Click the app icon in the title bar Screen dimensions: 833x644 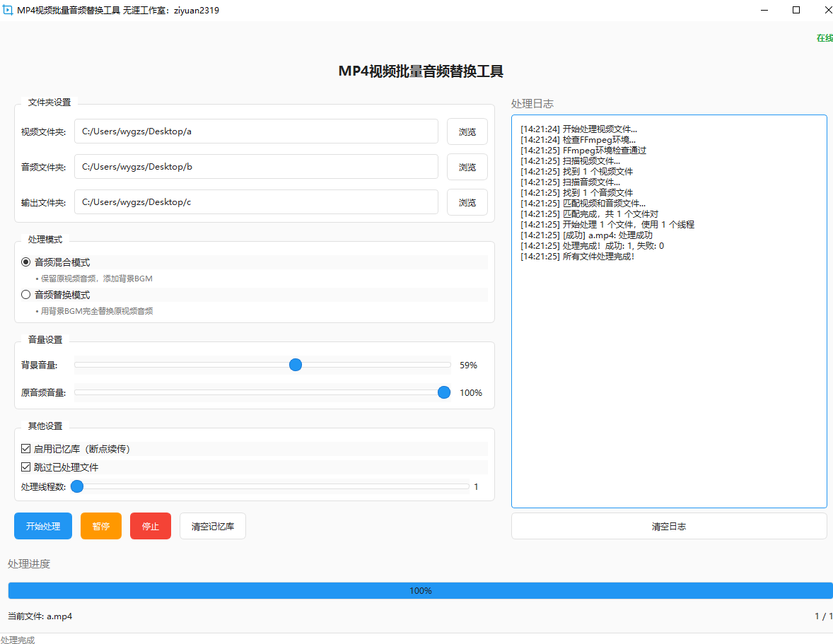click(8, 11)
